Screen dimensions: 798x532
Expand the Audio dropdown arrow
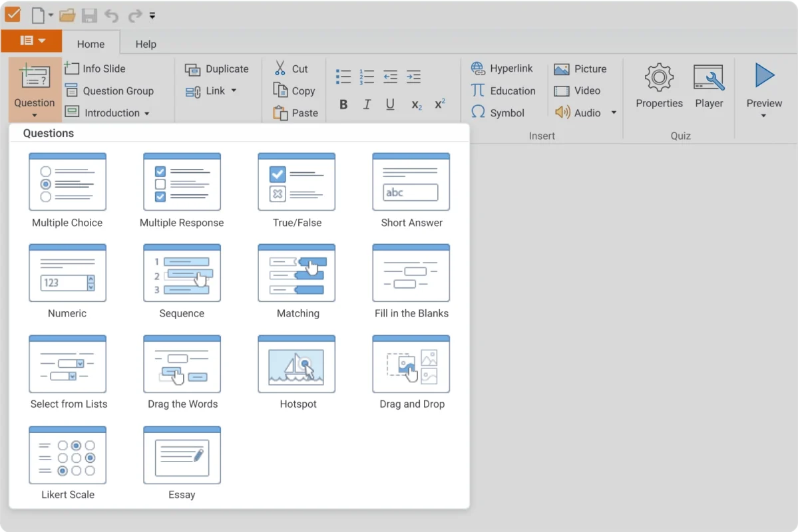(x=614, y=112)
